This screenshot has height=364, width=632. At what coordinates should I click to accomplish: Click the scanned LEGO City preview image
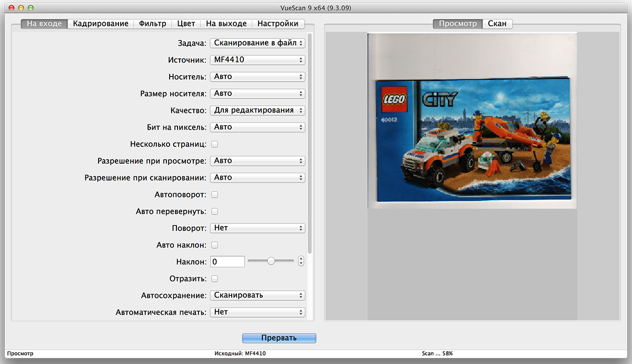(x=472, y=142)
